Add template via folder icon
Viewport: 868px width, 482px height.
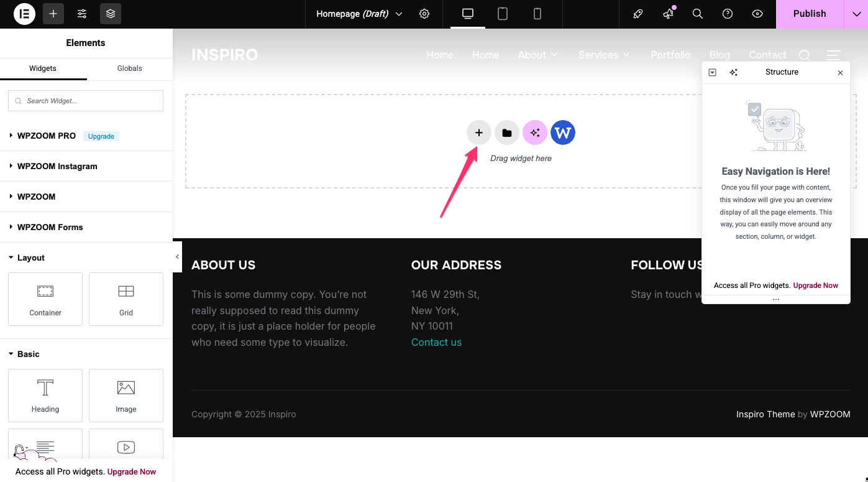[507, 132]
